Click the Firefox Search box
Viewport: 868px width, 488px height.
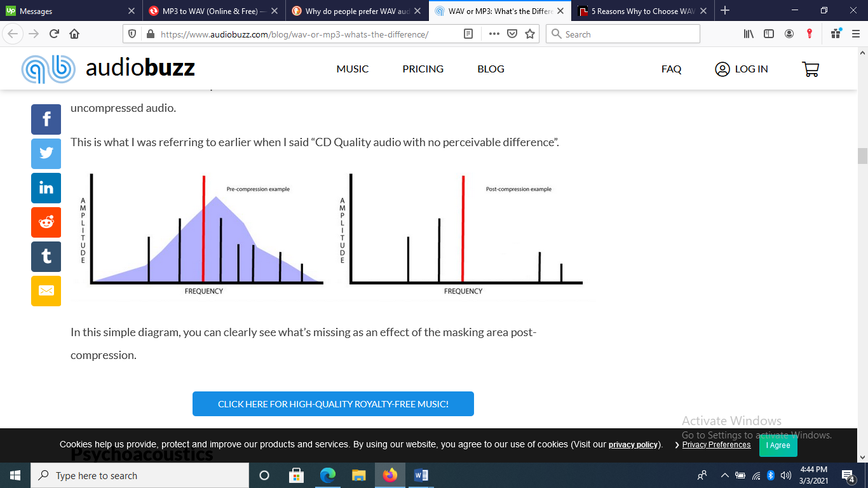click(x=623, y=34)
